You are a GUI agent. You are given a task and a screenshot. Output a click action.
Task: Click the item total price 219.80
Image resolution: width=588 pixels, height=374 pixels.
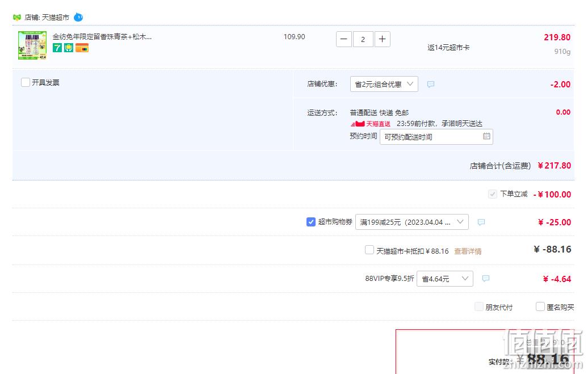(x=557, y=37)
